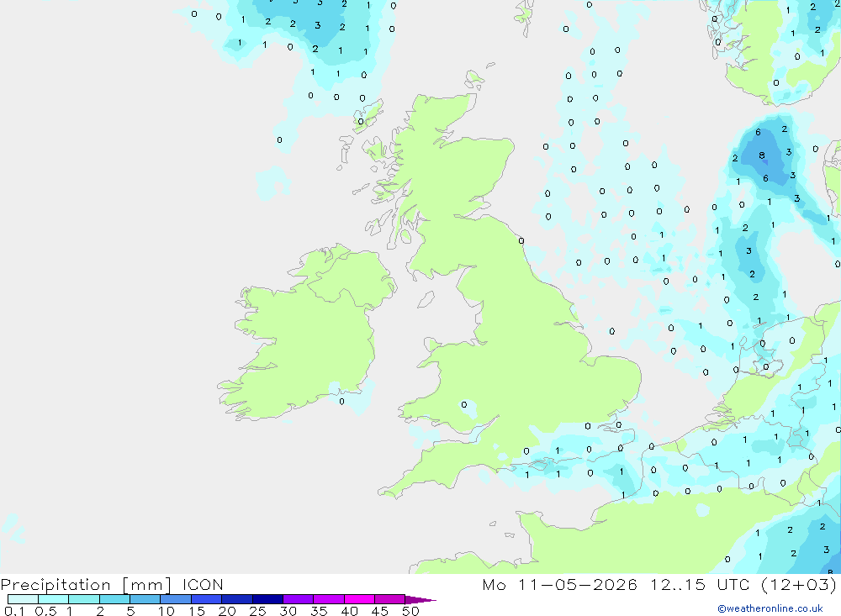
Task: Click the 15–20 mm blue legend swatch
Action: coord(207,599)
